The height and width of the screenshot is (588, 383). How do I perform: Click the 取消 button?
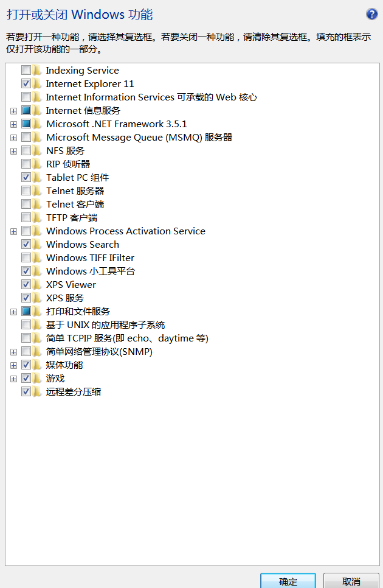click(x=351, y=581)
